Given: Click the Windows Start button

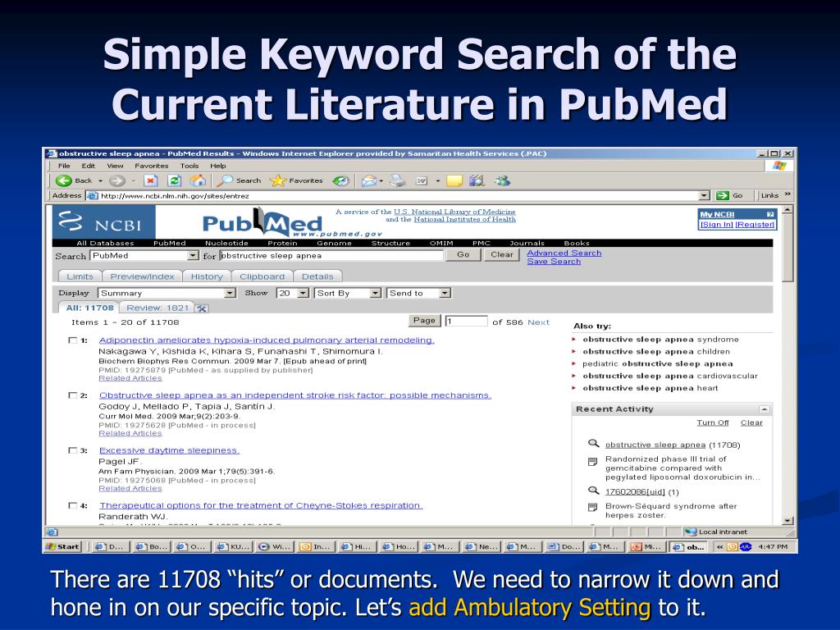Looking at the screenshot, I should (x=63, y=547).
